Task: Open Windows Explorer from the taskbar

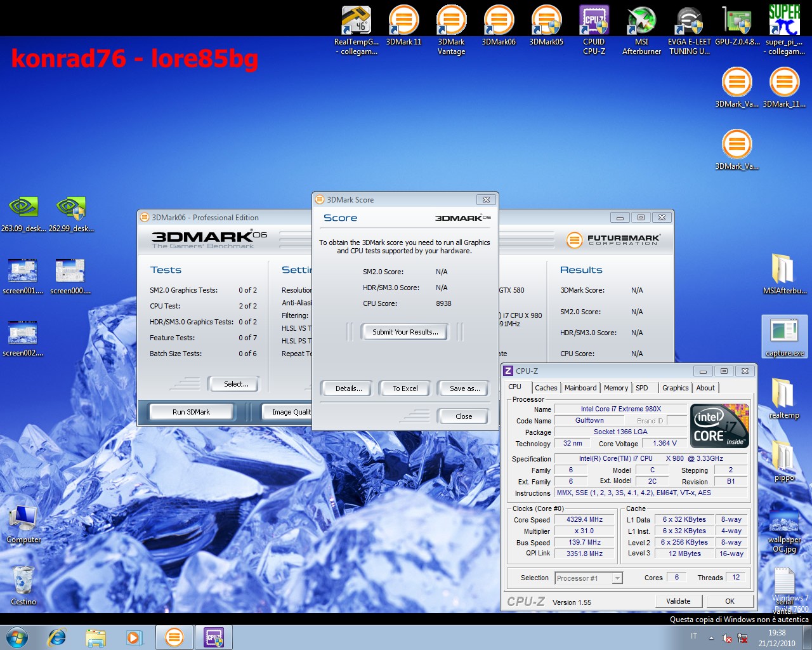Action: [x=96, y=637]
